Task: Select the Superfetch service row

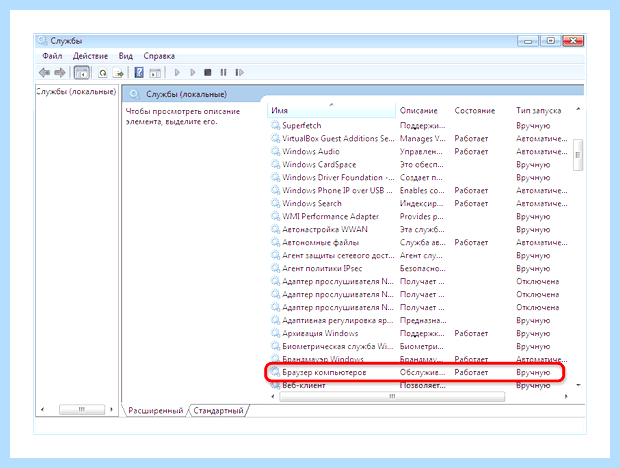Action: point(419,126)
